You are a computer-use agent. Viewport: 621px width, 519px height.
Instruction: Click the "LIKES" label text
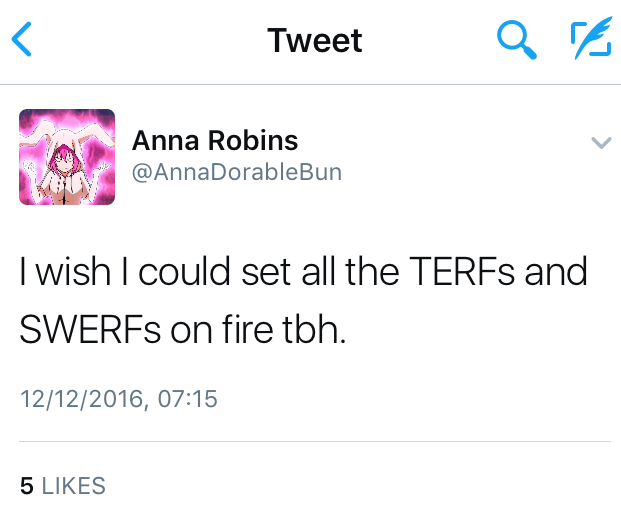pos(73,487)
